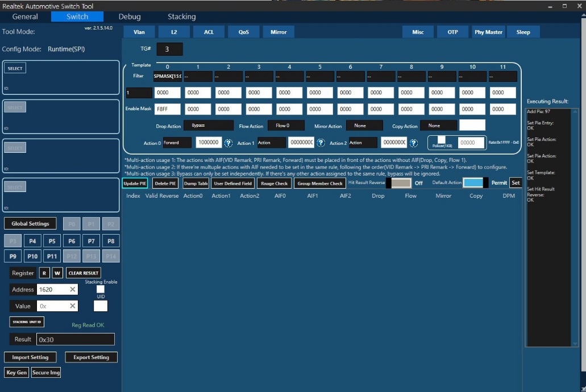Click the Update PIE button
This screenshot has height=392, width=586.
click(x=135, y=183)
